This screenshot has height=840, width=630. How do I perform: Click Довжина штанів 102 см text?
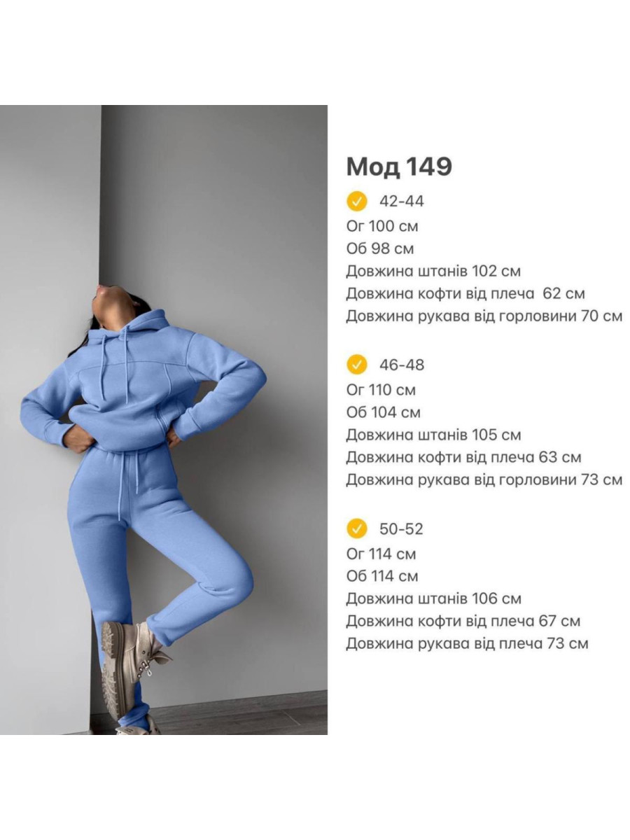tap(433, 272)
